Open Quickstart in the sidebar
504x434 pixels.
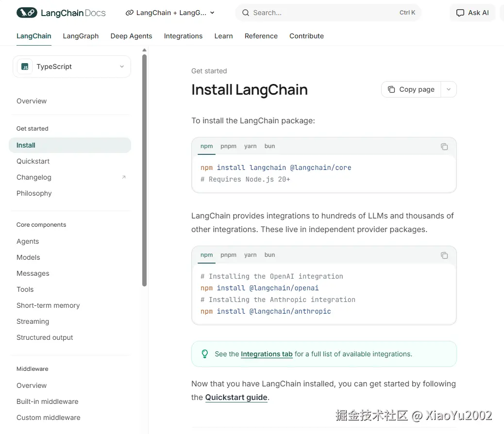coord(33,161)
